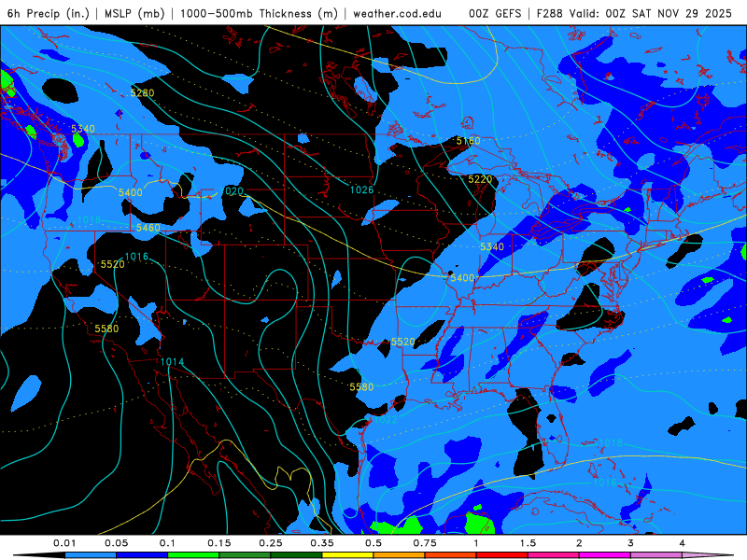Click the 5580 thickness label over east Texas
The image size is (747, 560).
[361, 386]
